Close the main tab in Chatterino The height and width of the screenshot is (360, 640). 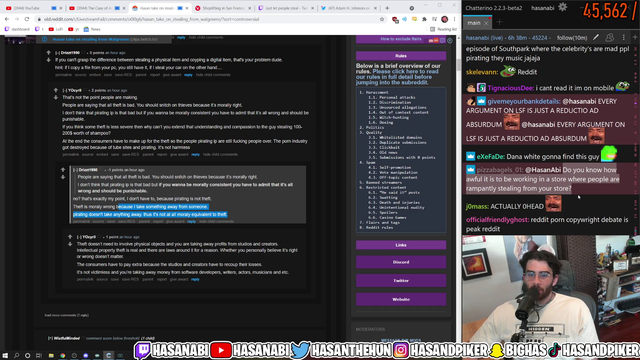coord(486,23)
